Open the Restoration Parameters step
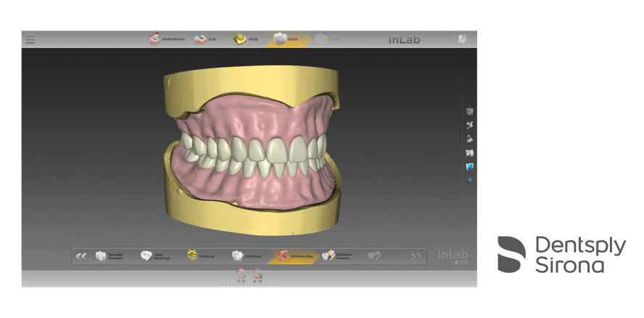Image resolution: width=644 pixels, height=318 pixels. (x=110, y=256)
